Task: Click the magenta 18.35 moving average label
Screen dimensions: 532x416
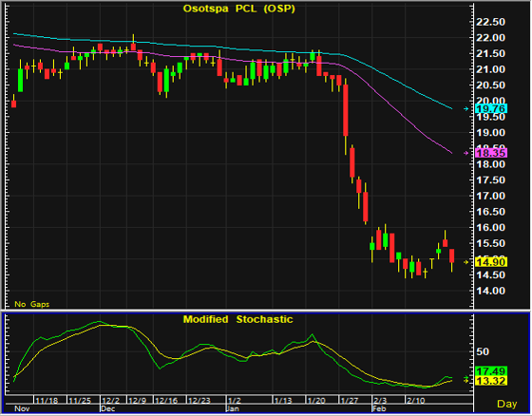Action: [x=491, y=153]
